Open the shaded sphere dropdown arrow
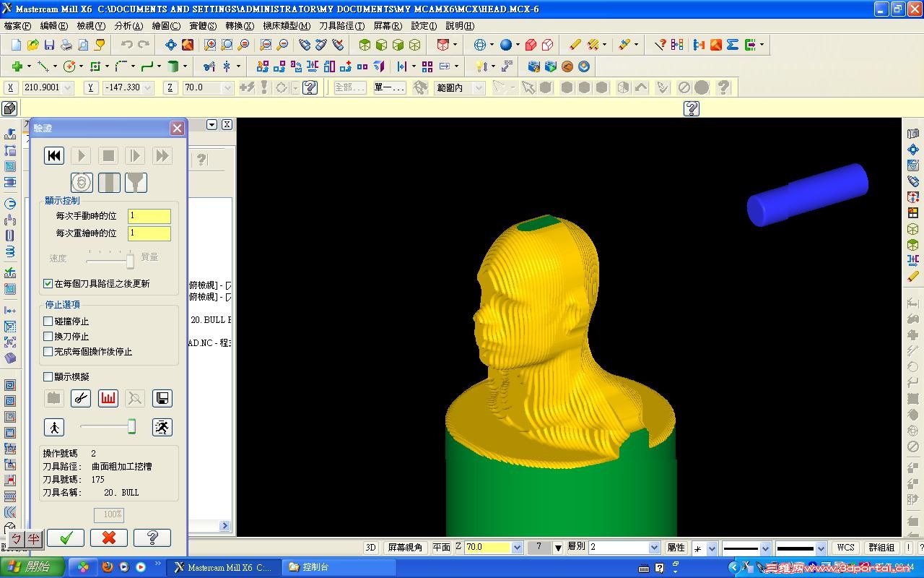Image resolution: width=924 pixels, height=578 pixels. [517, 45]
